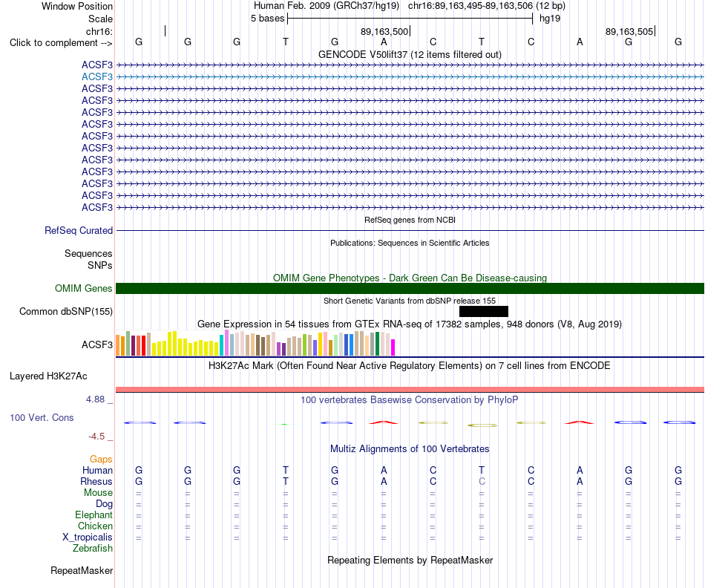Click the pink Layered H3K27Ac signal bar

(x=410, y=390)
